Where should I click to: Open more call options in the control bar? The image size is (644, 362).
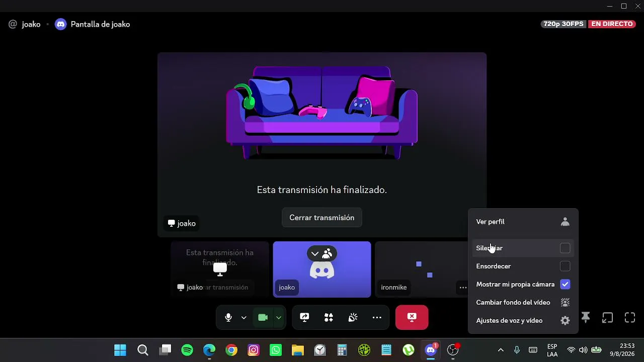377,317
